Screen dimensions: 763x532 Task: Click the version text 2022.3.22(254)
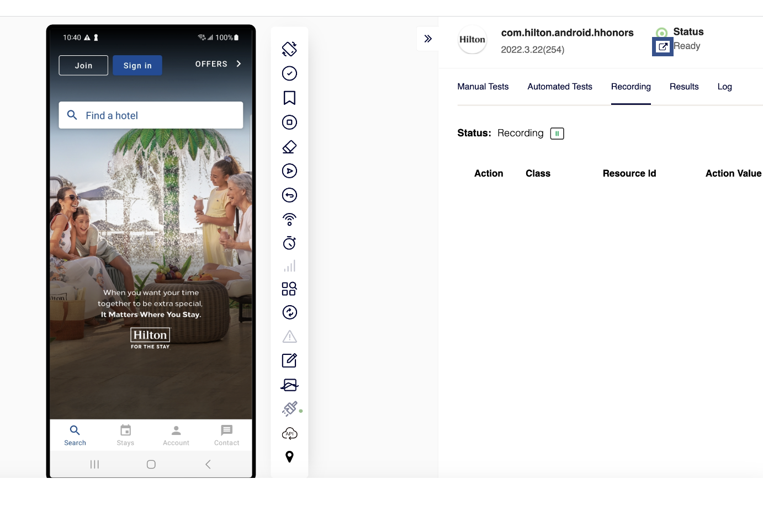(532, 50)
